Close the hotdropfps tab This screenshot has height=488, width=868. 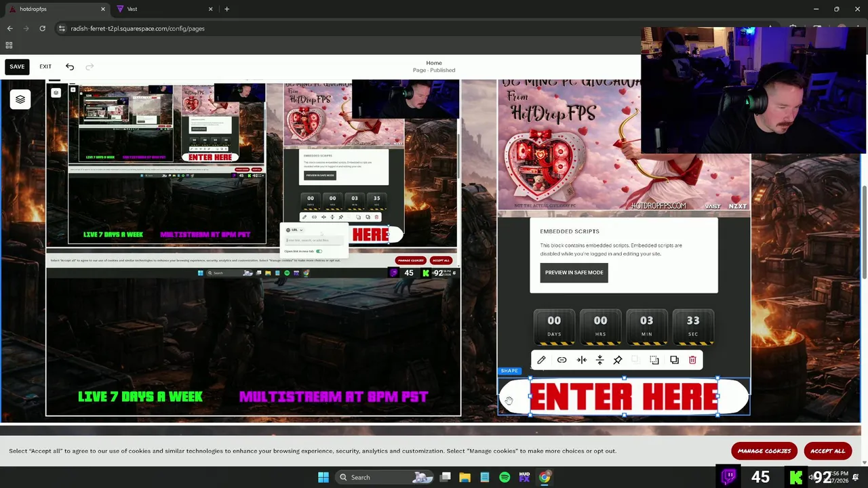(x=103, y=9)
